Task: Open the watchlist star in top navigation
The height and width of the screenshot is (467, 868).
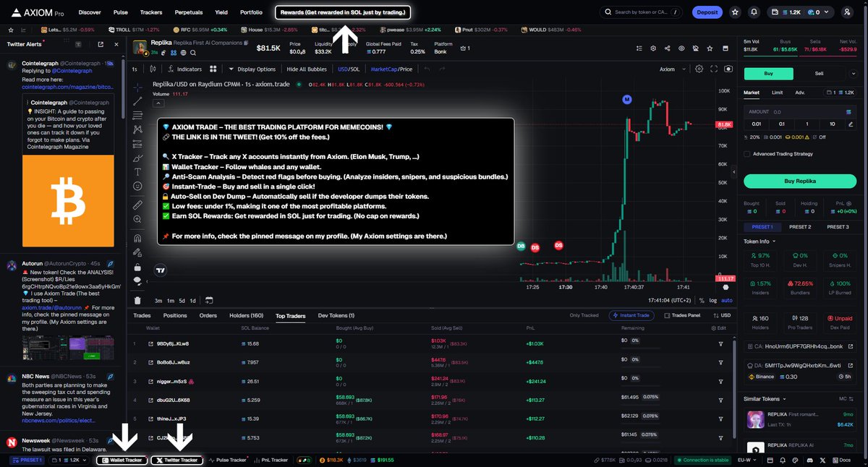Action: coord(735,12)
